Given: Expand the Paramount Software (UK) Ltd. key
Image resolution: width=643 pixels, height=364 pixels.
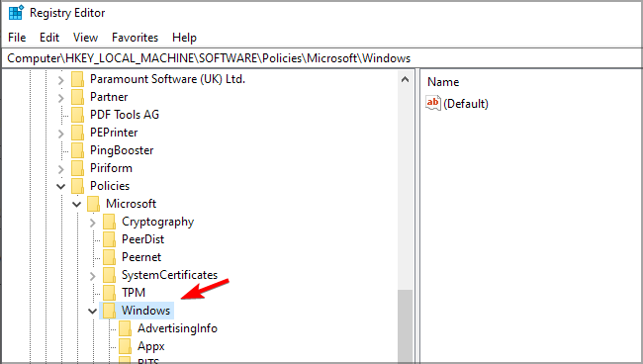Looking at the screenshot, I should [x=60, y=79].
